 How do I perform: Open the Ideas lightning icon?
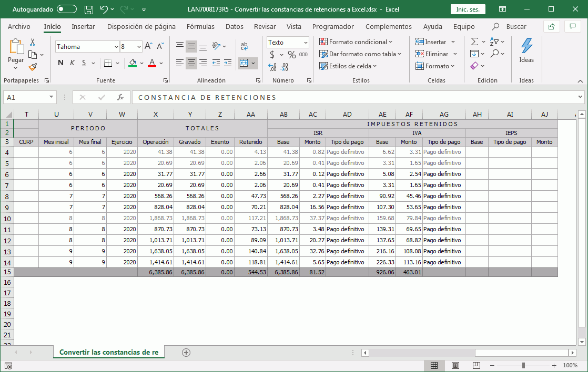pyautogui.click(x=526, y=46)
